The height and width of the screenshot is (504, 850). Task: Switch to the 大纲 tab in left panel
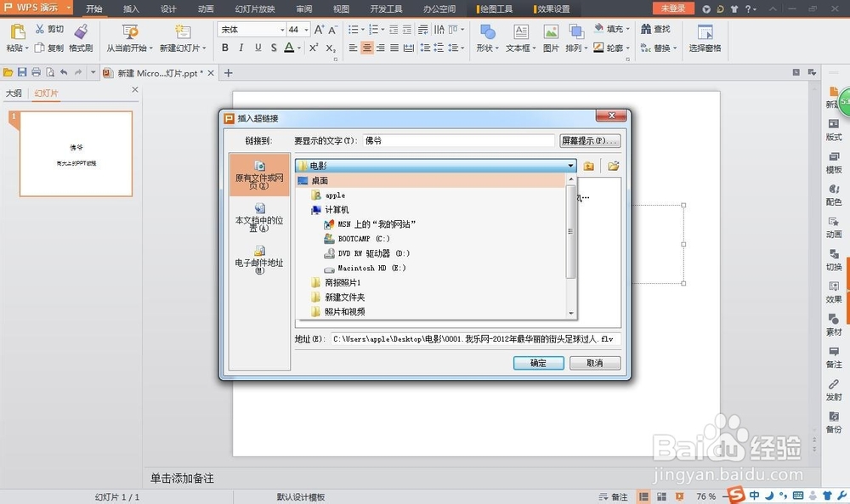coord(14,93)
